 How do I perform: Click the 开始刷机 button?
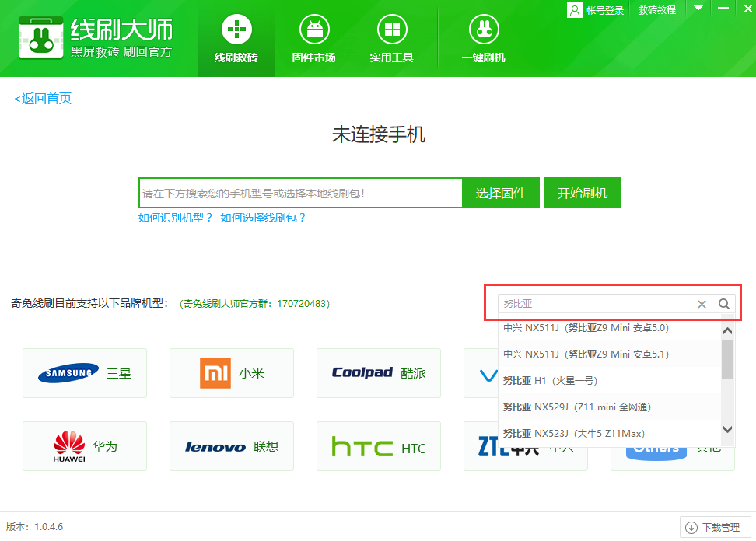pos(583,193)
